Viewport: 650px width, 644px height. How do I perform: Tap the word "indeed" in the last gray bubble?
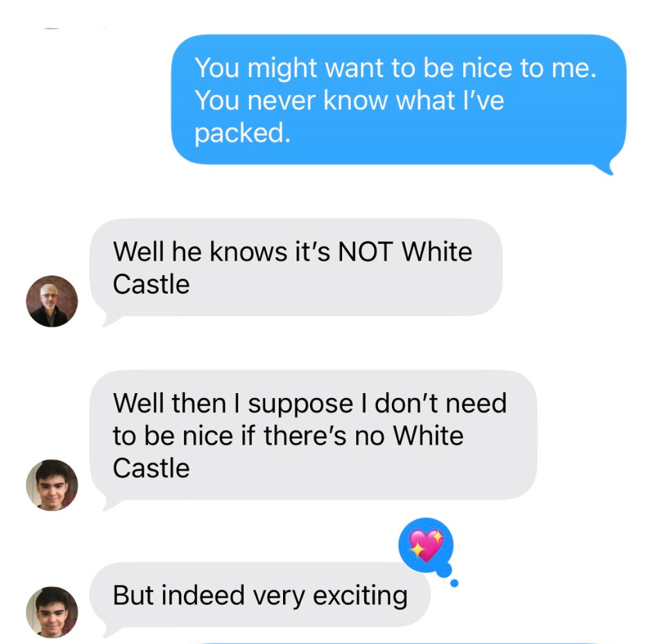(x=203, y=595)
